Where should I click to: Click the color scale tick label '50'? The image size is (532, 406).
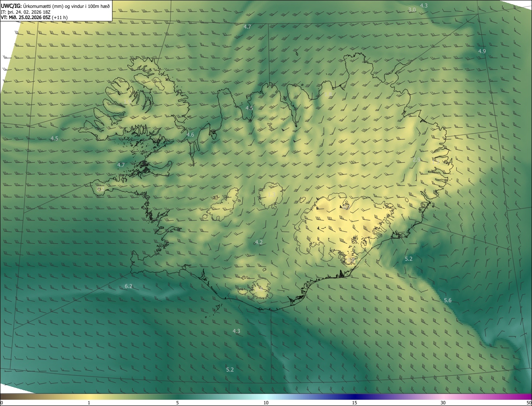(x=529, y=403)
